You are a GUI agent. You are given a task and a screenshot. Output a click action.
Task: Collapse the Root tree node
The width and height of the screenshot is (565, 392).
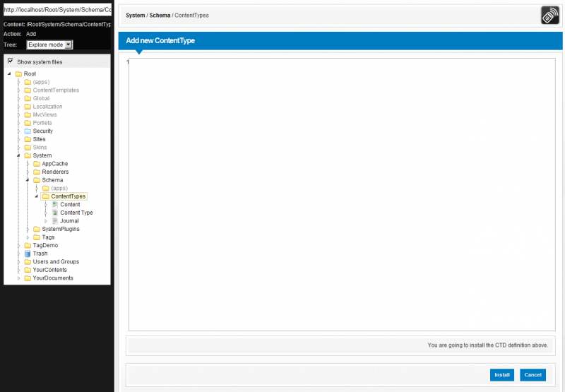pos(9,73)
